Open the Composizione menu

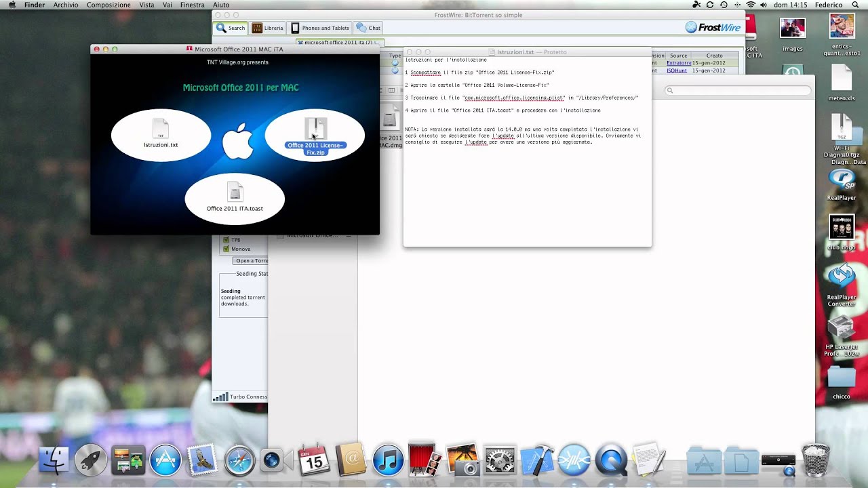pos(108,5)
